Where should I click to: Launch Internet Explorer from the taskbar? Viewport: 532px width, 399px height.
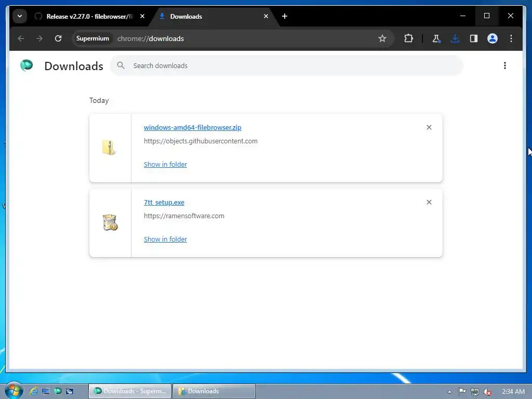click(34, 391)
